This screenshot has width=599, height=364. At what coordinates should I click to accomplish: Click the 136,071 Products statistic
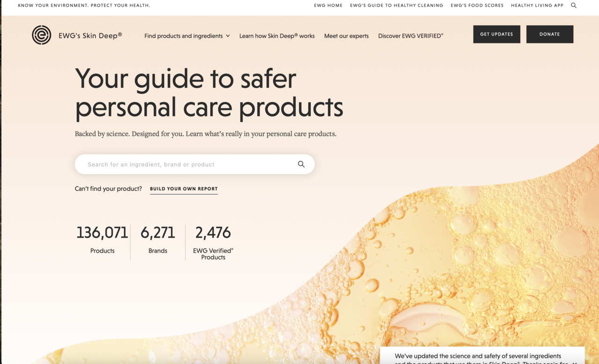(102, 239)
